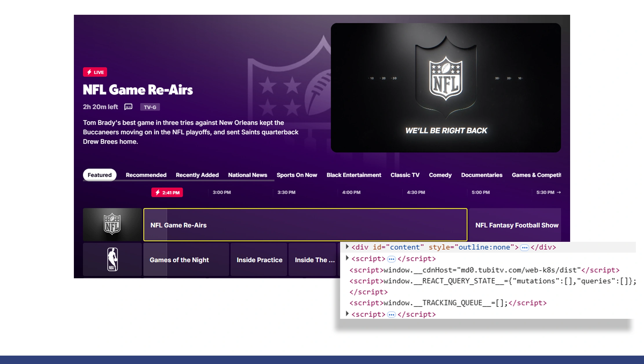Click the red LIVE badge
644x364 pixels.
pos(95,72)
